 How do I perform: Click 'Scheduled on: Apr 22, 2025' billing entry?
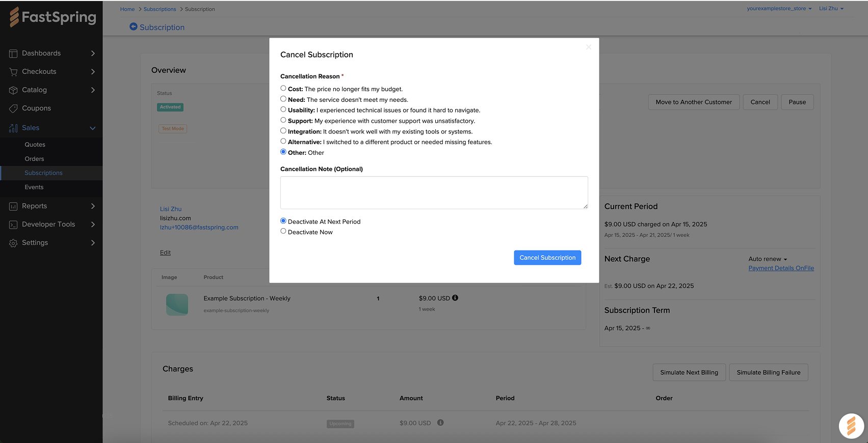pyautogui.click(x=208, y=423)
